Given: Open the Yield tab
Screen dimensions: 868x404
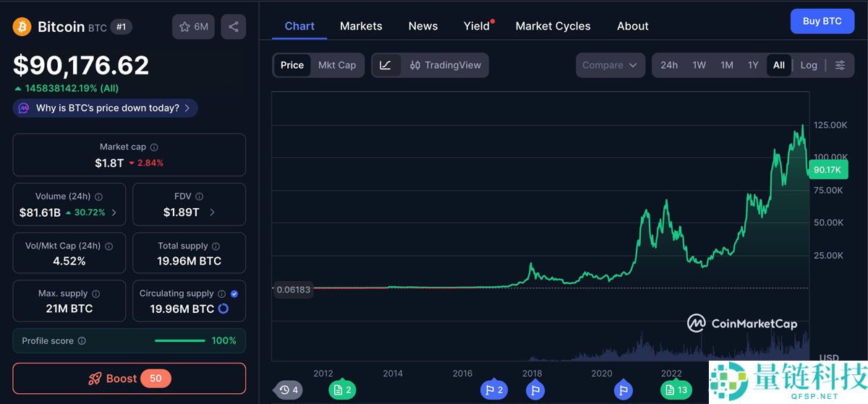Looking at the screenshot, I should pyautogui.click(x=477, y=26).
